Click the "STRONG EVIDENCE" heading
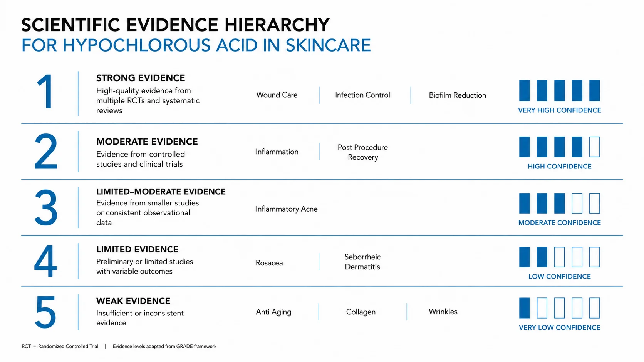The width and height of the screenshot is (644, 362). tap(141, 78)
